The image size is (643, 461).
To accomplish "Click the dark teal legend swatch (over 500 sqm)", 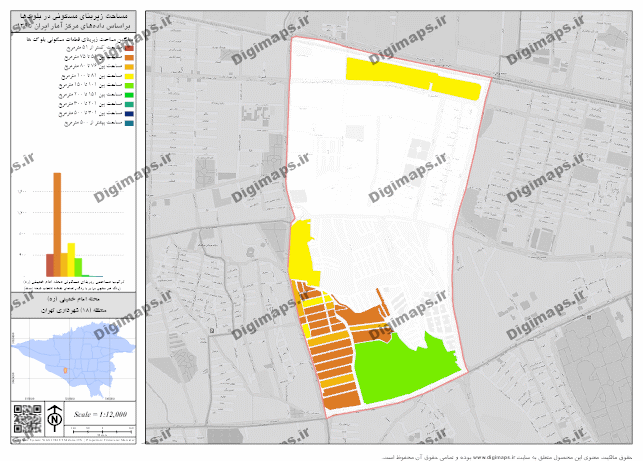I will [x=129, y=123].
